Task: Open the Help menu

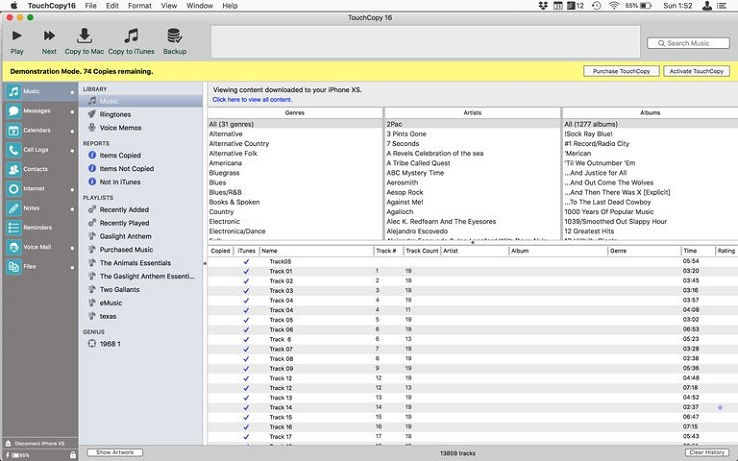Action: point(230,6)
